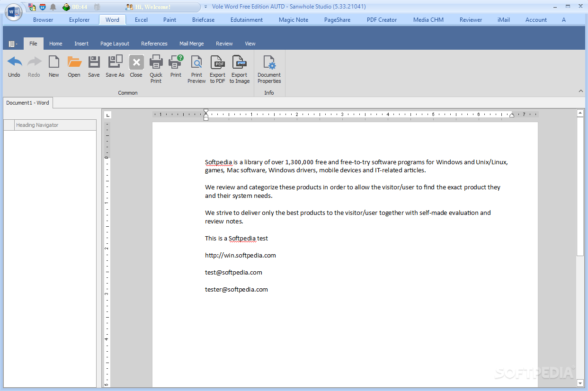Click the vertical scrollbar thumb

coord(580,186)
